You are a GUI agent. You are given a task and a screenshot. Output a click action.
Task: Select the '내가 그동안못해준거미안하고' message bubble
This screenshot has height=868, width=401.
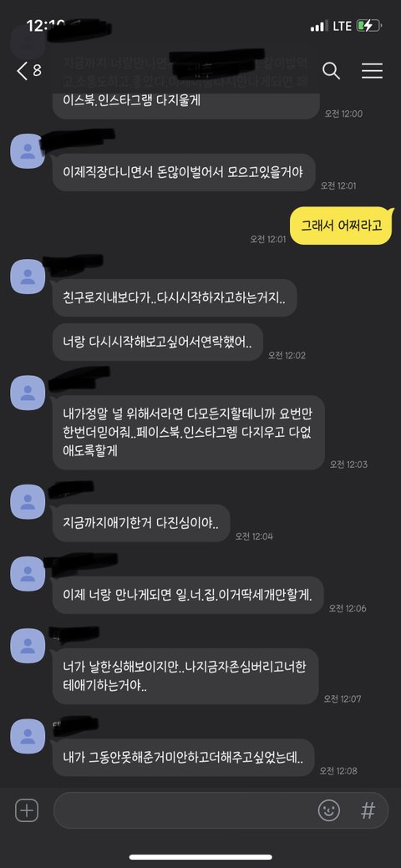coord(184,757)
